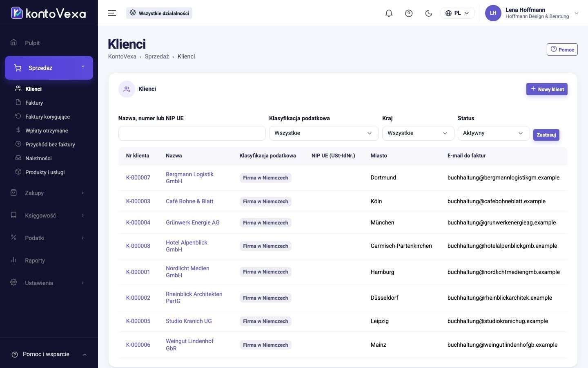The height and width of the screenshot is (368, 588).
Task: Open Należności in the sidebar
Action: [38, 158]
